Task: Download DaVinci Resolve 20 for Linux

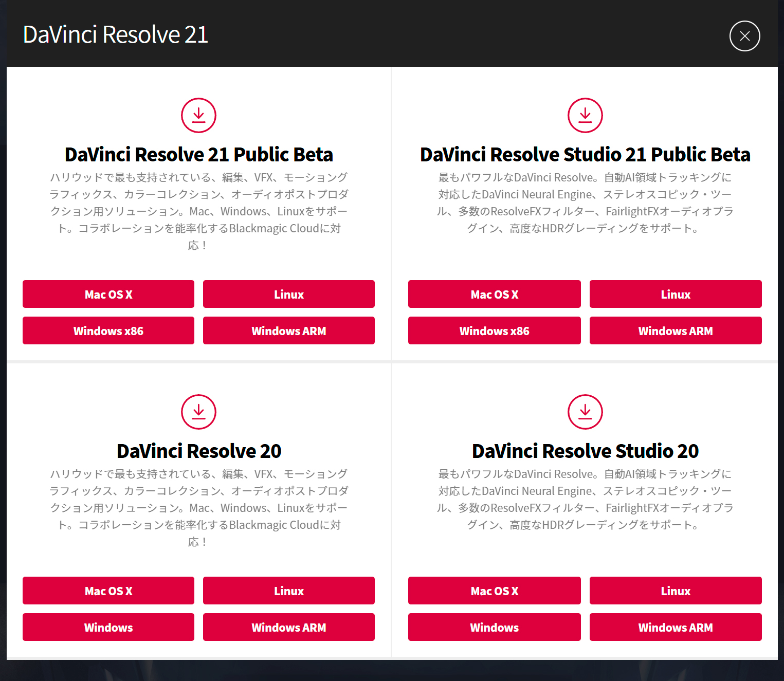Action: point(288,591)
